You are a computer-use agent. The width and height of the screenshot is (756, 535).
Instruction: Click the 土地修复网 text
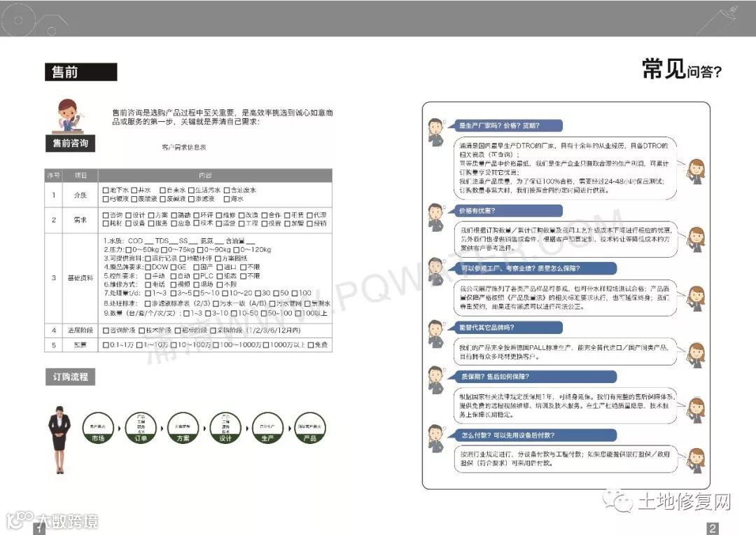pos(685,502)
